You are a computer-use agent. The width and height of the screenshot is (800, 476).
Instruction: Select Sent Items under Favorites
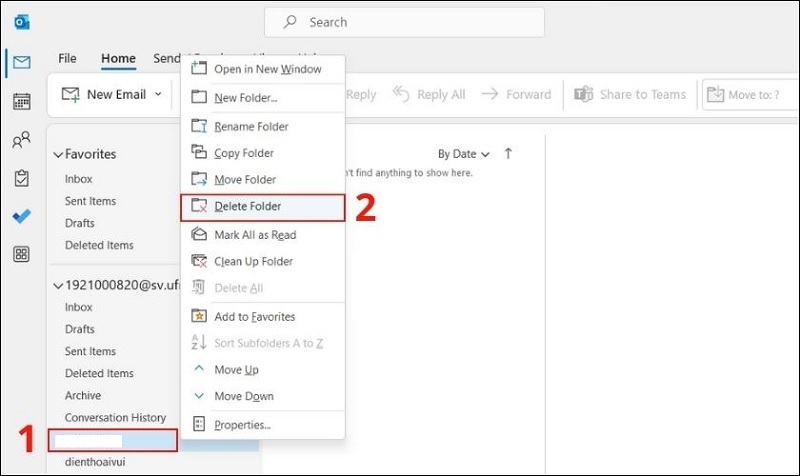click(x=90, y=201)
